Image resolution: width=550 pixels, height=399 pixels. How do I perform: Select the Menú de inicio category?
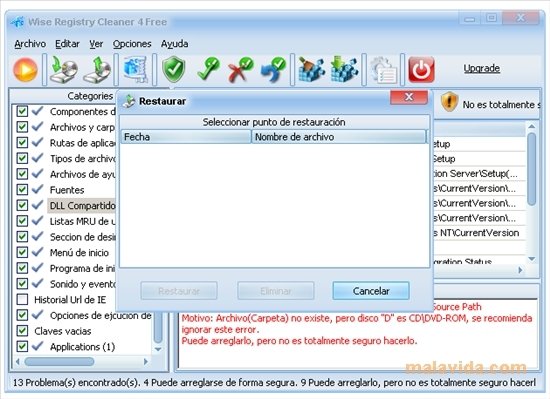(x=79, y=253)
